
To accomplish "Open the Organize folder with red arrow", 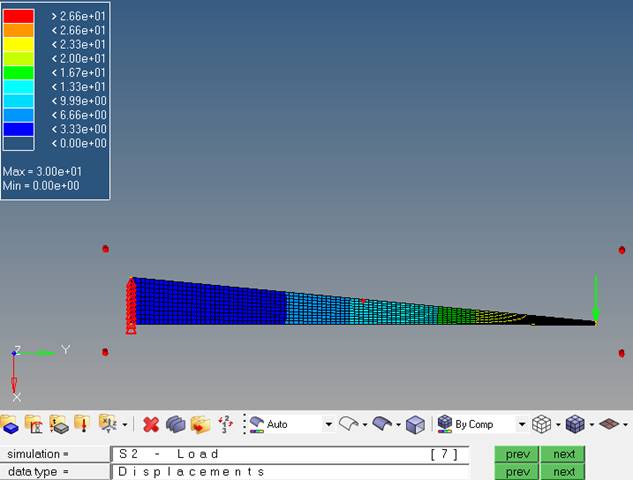I will coord(201,425).
